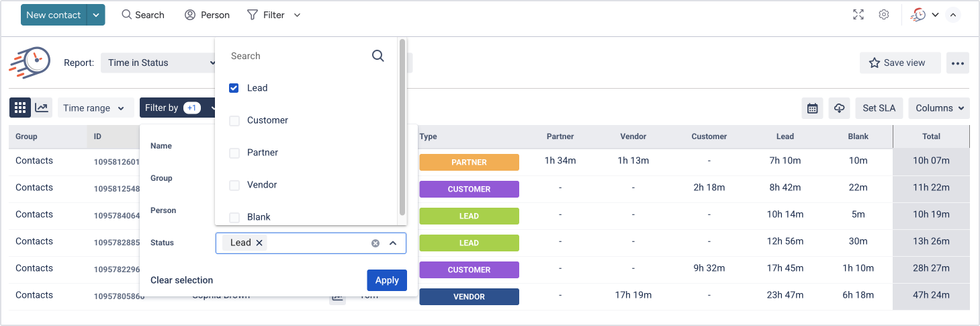Open the calendar date format icon
The height and width of the screenshot is (326, 980).
pos(812,108)
